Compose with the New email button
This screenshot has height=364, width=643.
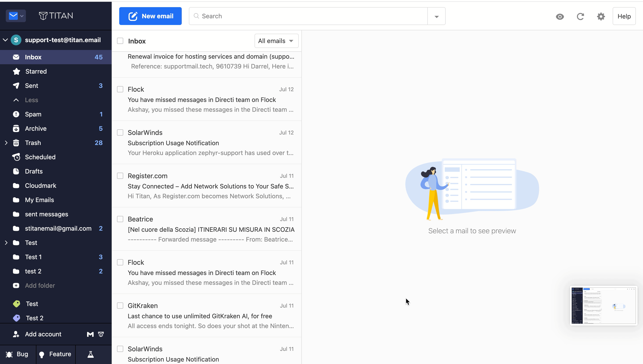click(150, 16)
